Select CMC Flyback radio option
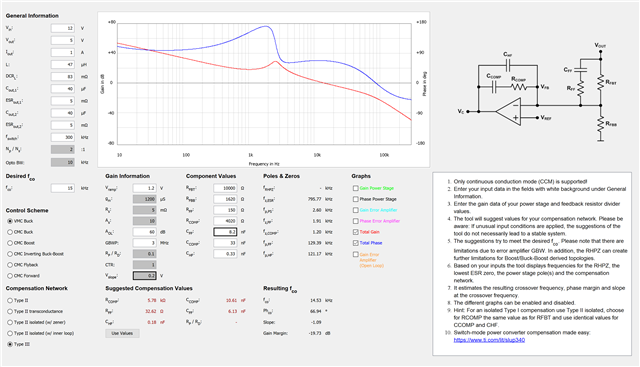Screen dimensions: 640x367 (10, 265)
